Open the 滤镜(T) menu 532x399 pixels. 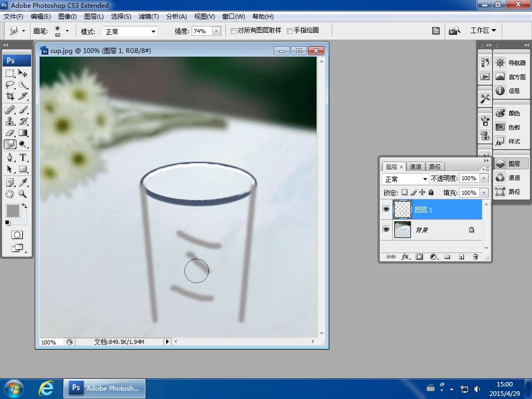(149, 16)
